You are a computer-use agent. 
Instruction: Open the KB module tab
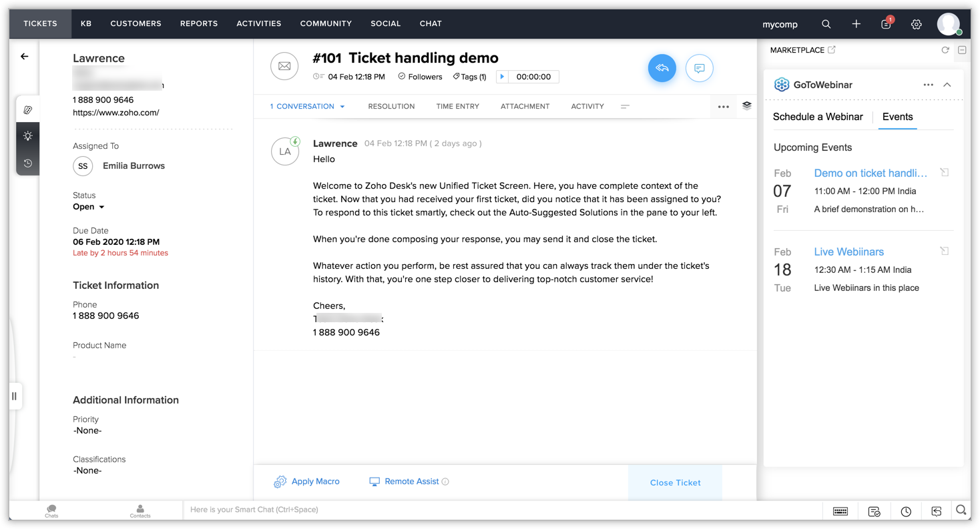point(86,24)
